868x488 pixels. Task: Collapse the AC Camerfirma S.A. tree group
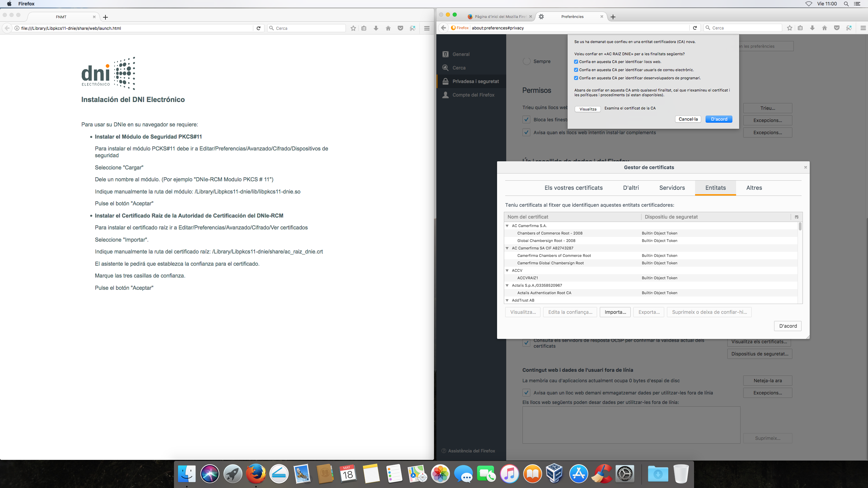[507, 226]
